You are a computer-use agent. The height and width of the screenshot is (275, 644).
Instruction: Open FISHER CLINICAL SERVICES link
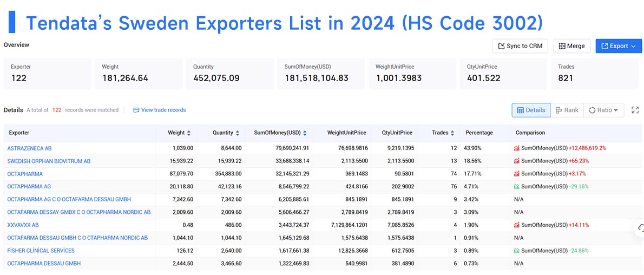coord(41,250)
